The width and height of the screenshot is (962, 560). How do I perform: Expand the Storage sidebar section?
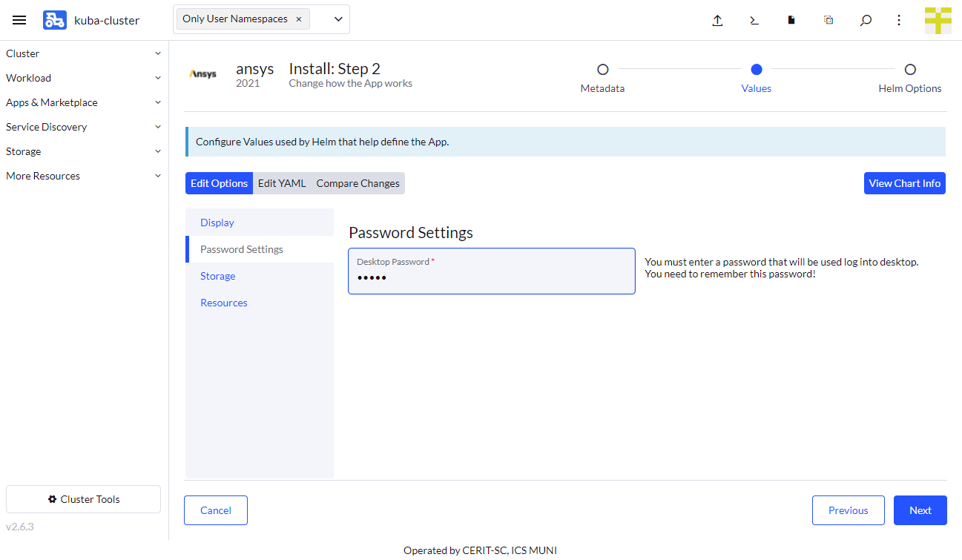pos(83,151)
